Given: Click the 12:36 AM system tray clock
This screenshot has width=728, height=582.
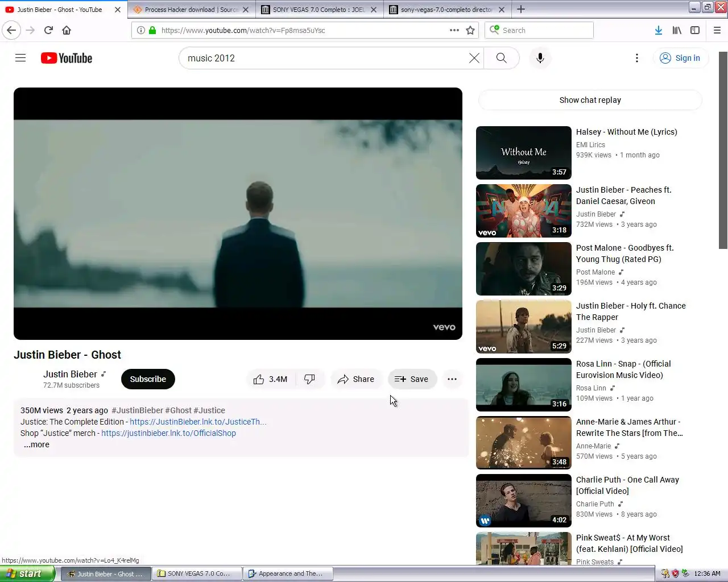Looking at the screenshot, I should click(707, 573).
